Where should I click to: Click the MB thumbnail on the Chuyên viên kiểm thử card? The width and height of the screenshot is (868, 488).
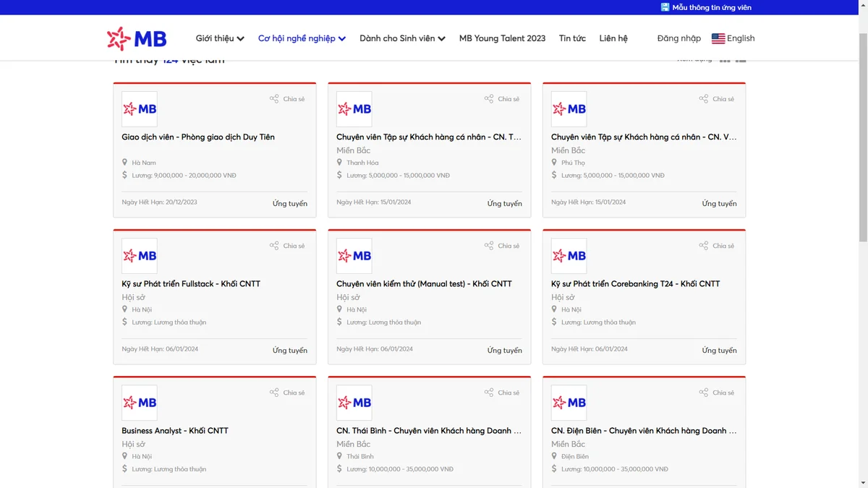(x=354, y=256)
